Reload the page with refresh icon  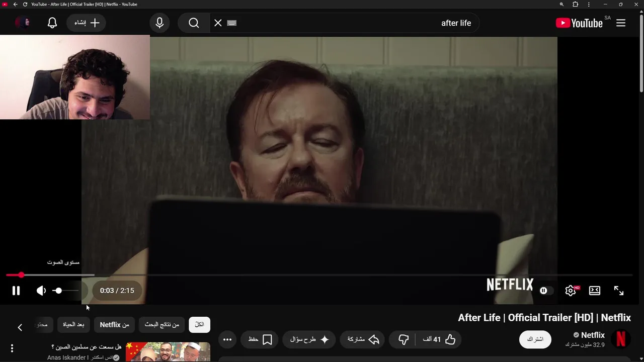25,5
